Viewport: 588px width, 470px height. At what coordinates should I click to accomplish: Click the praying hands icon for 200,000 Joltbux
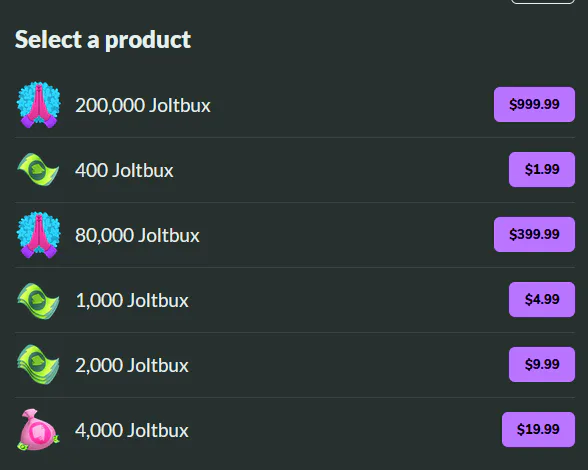click(38, 105)
